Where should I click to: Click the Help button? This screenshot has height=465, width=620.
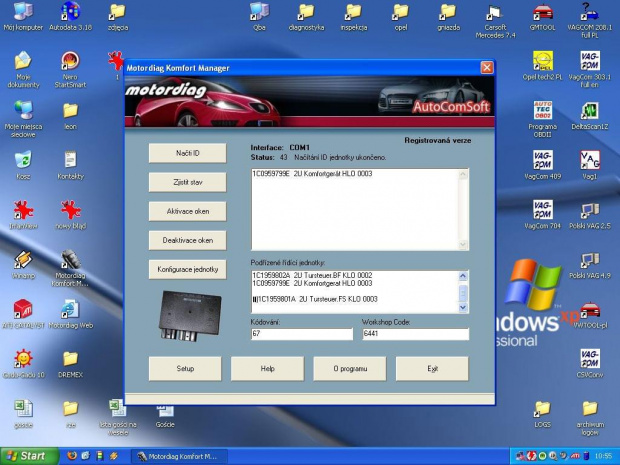click(x=267, y=369)
